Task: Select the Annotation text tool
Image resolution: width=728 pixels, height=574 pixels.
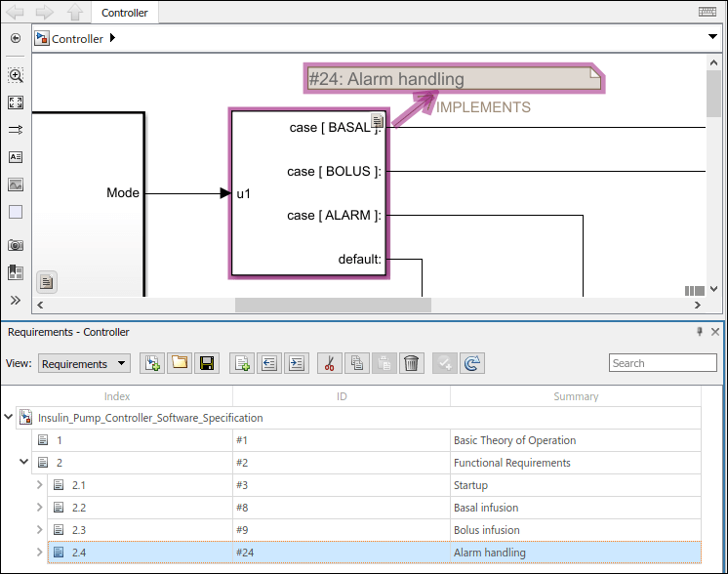Action: pyautogui.click(x=16, y=157)
